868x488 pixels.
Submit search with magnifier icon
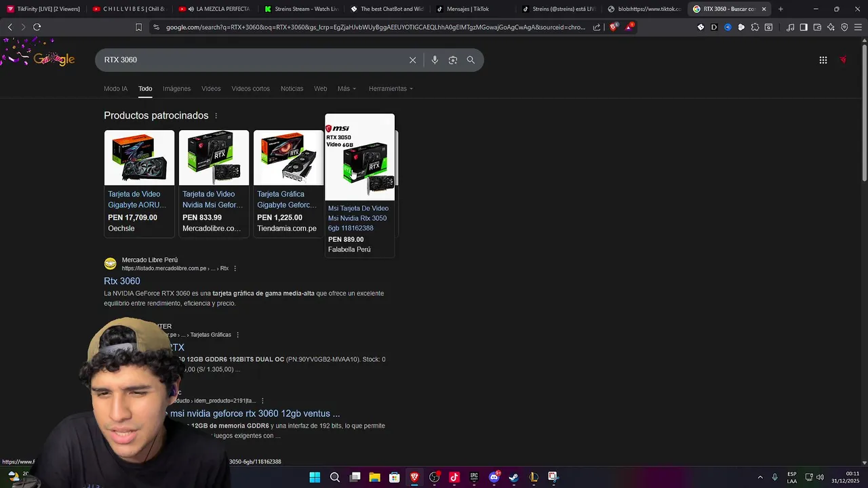(x=471, y=60)
